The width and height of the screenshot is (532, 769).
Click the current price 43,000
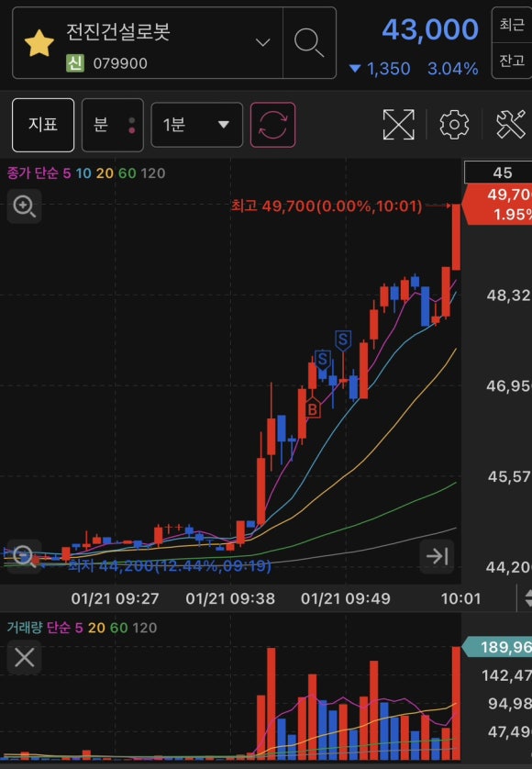pyautogui.click(x=430, y=29)
